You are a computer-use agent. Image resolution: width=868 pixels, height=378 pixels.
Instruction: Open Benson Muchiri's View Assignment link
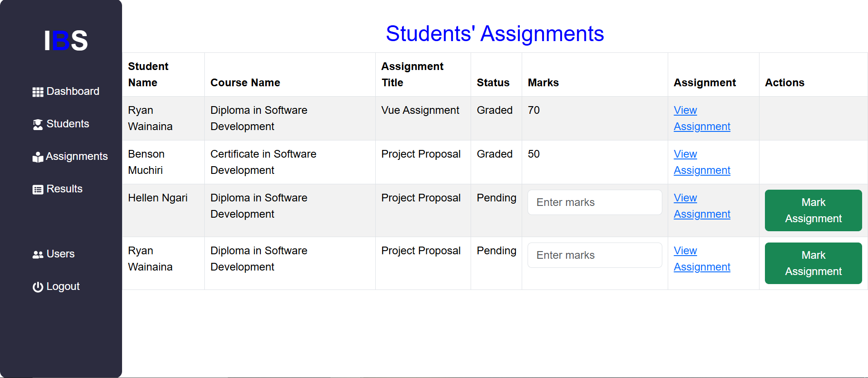702,162
